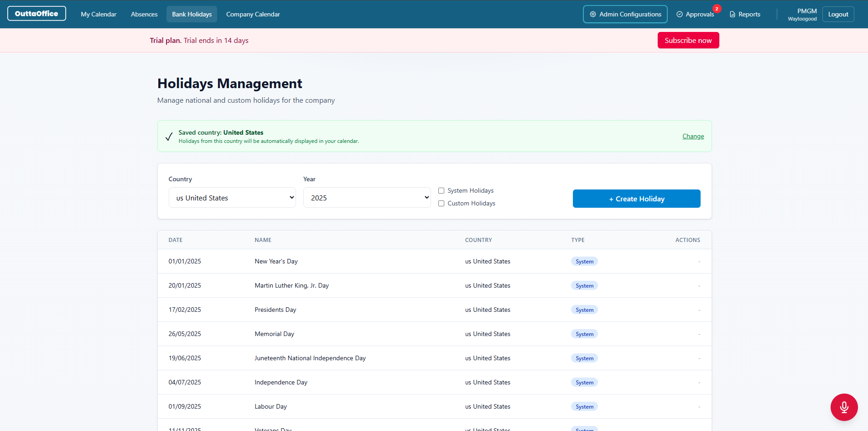Tick the Custom Holidays filter checkbox
Image resolution: width=868 pixels, height=431 pixels.
(441, 203)
